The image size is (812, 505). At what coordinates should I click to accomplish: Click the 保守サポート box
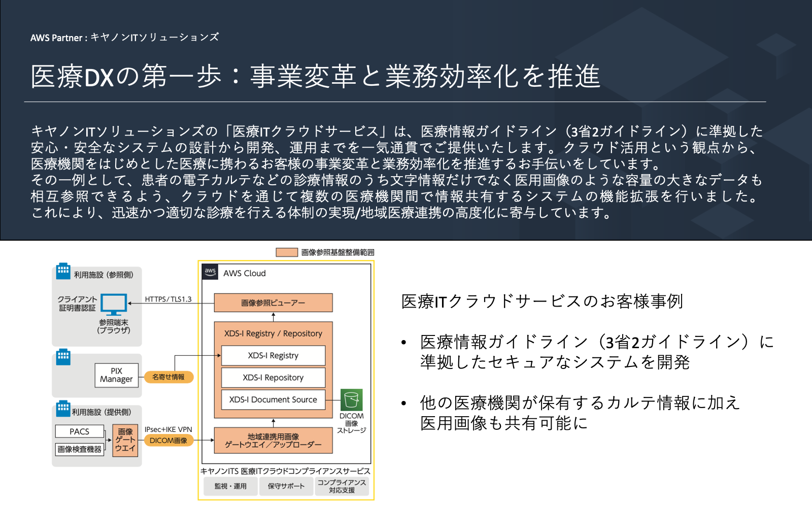[286, 486]
